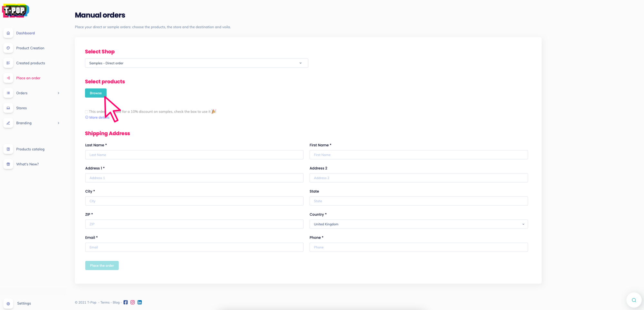The image size is (644, 310).
Task: Expand the Branding submenu chevron
Action: coord(58,123)
